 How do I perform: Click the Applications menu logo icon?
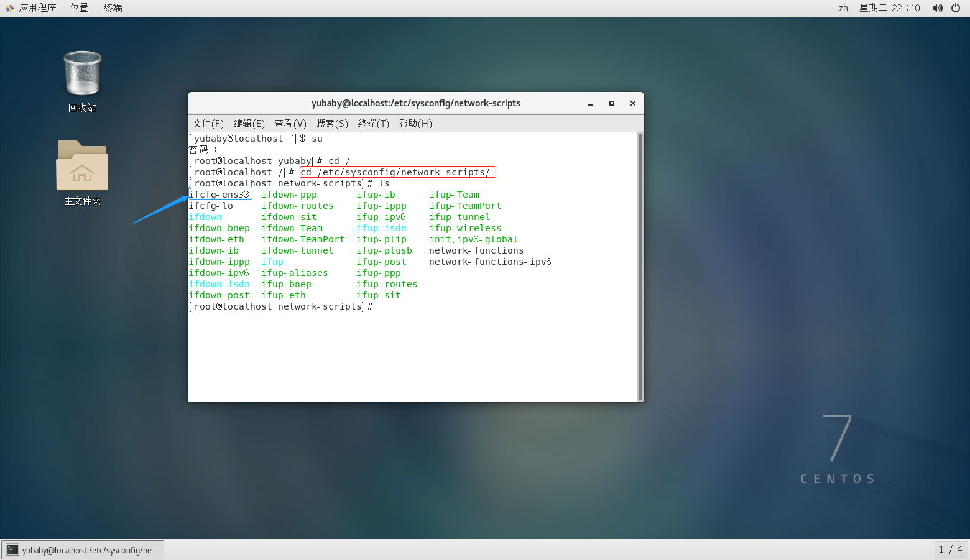9,8
